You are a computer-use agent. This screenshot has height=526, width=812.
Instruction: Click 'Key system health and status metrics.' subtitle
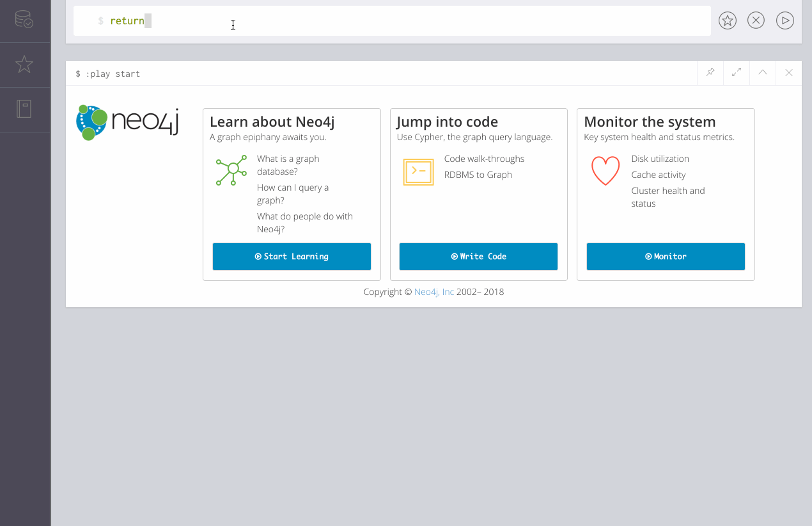(659, 137)
